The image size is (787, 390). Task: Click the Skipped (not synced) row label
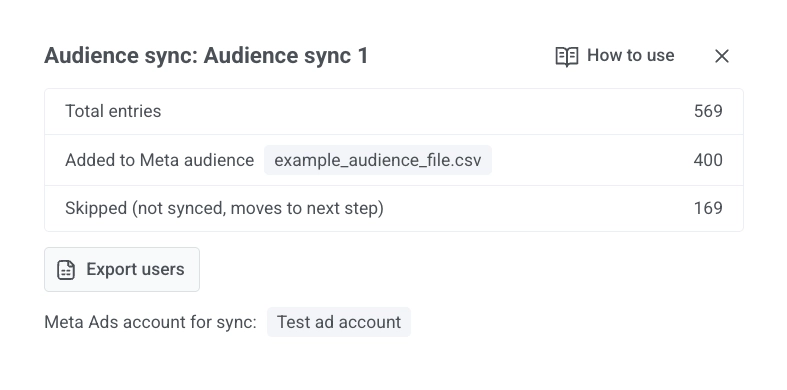[x=224, y=208]
